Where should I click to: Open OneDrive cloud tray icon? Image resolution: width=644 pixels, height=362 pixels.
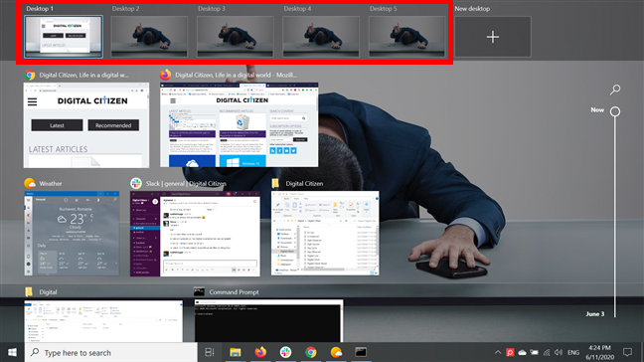(x=522, y=352)
